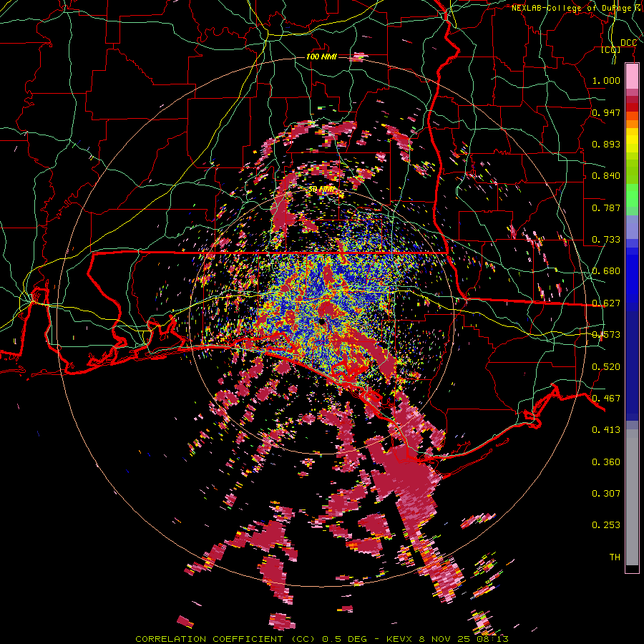644x644 pixels.
Task: Pick the 0.893 legend label
Action: point(606,144)
